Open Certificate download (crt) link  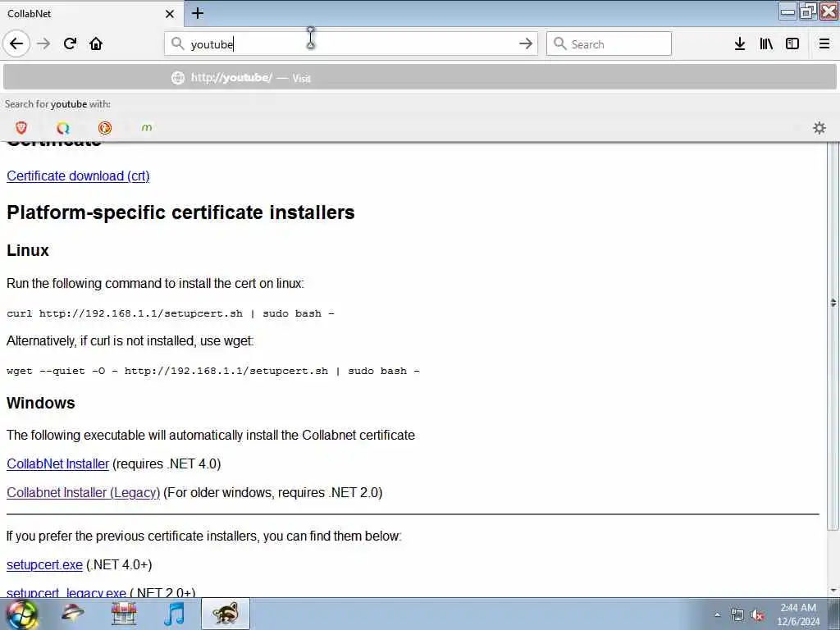click(x=78, y=176)
